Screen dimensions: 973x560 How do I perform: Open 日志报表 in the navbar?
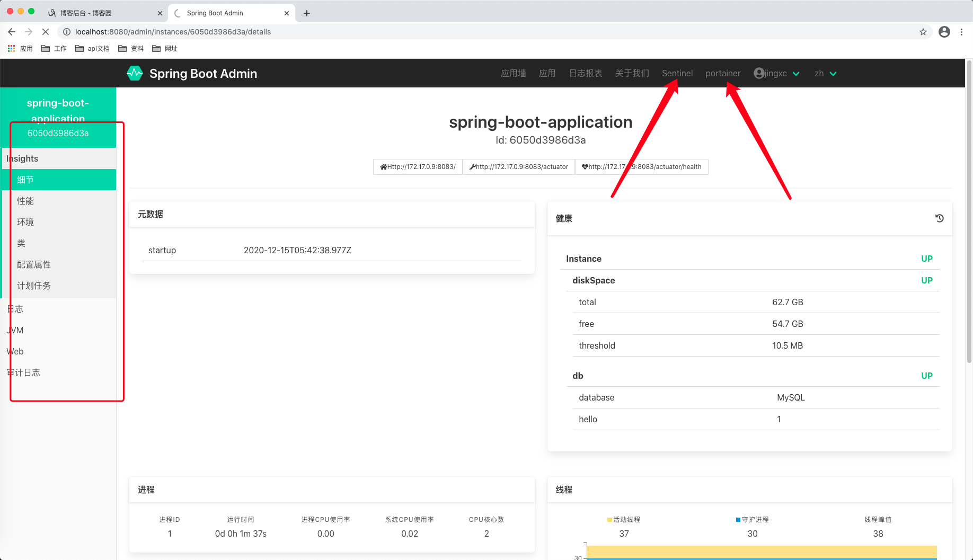click(585, 73)
